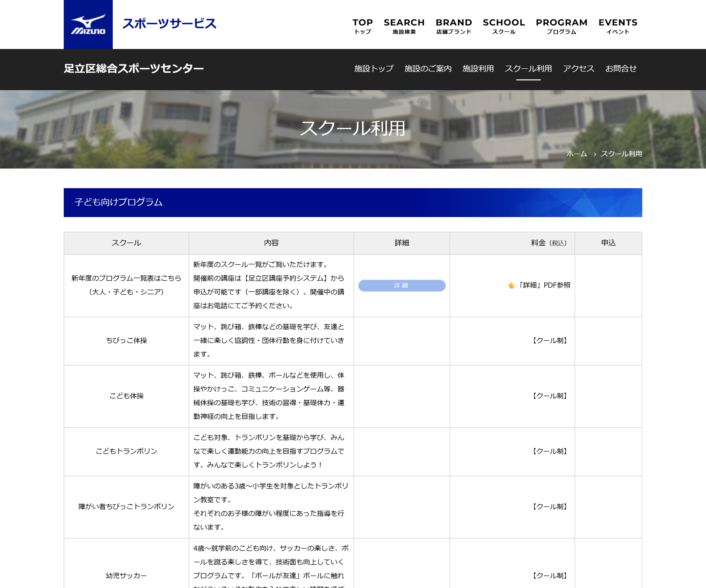Click the pointing hand icon beside PDF参照
706x588 pixels.
511,285
